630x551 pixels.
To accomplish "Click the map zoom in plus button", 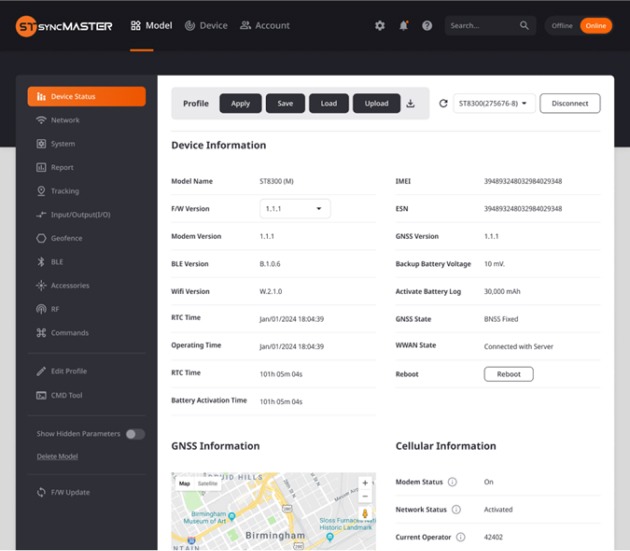I will pyautogui.click(x=364, y=483).
